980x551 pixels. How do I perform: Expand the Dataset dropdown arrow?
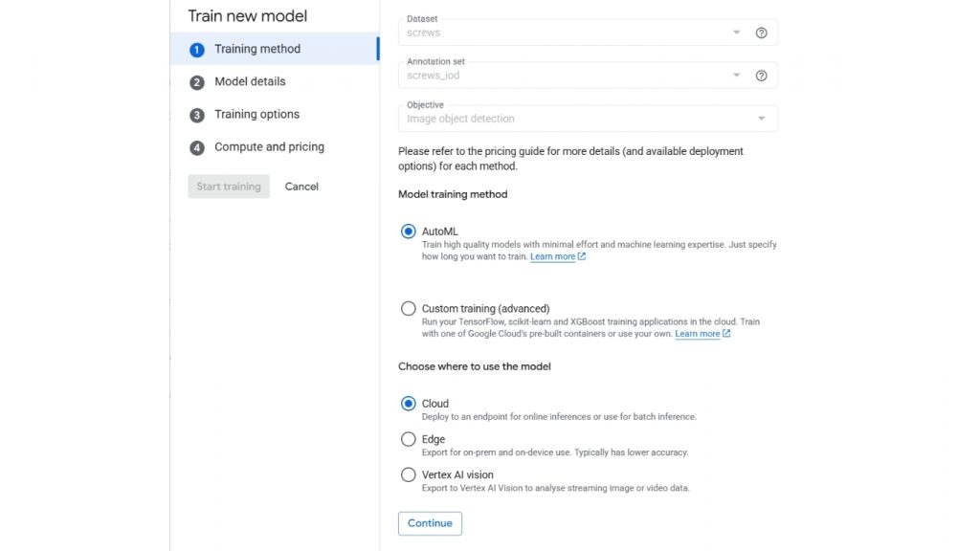(x=737, y=33)
